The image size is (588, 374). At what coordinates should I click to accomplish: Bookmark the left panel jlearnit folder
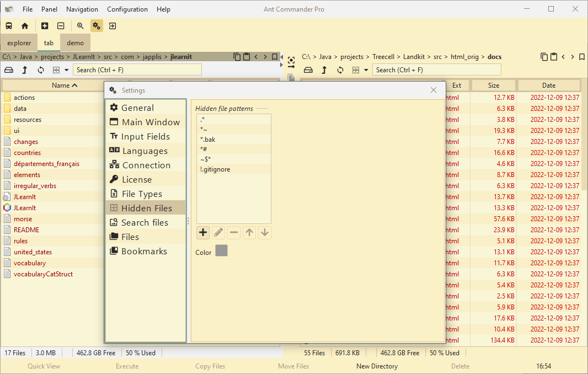tap(275, 57)
